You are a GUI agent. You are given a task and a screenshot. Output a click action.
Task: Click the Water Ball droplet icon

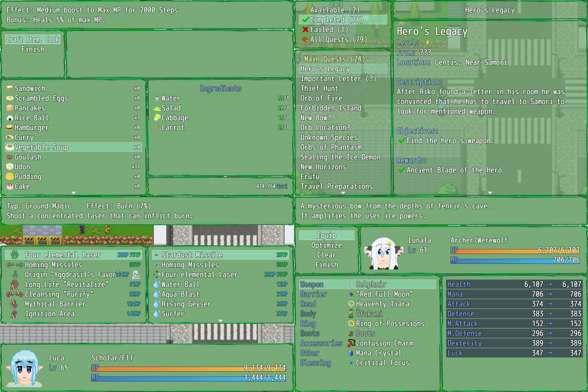coord(156,284)
